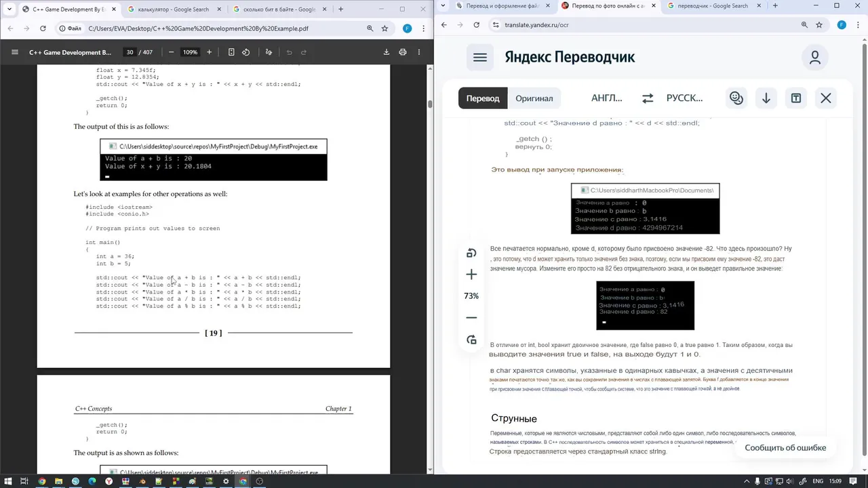Click the fit to page icon in PDF toolbar
Viewport: 868px width, 488px height.
pos(231,52)
